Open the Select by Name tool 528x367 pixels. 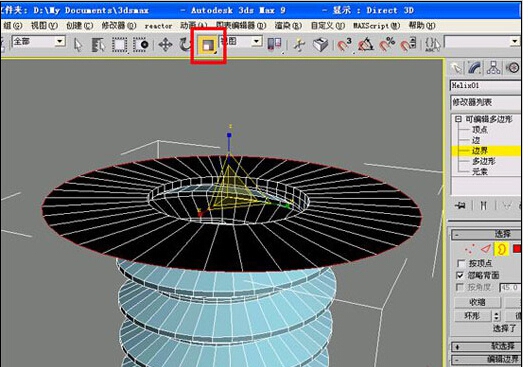(x=98, y=45)
